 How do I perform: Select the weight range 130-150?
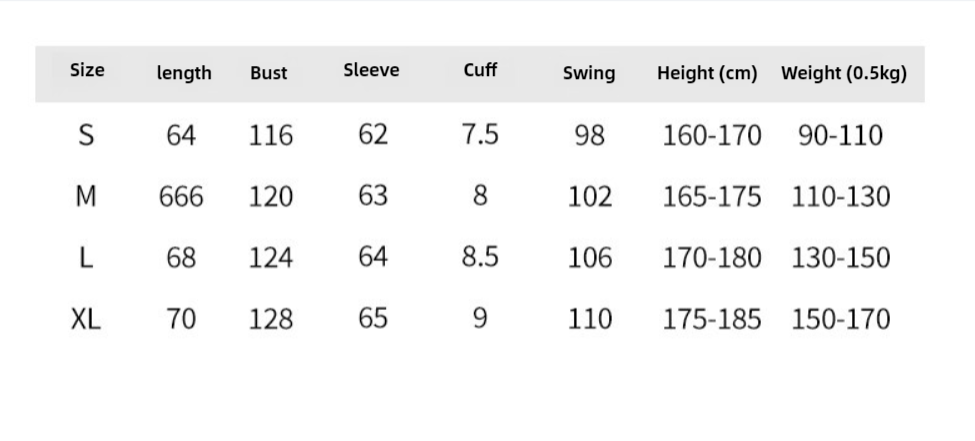click(841, 258)
